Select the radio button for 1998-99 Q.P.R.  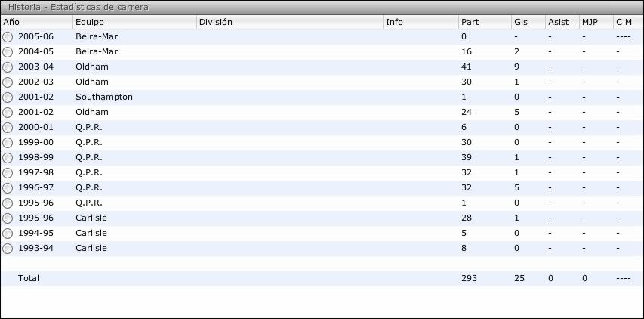point(8,158)
